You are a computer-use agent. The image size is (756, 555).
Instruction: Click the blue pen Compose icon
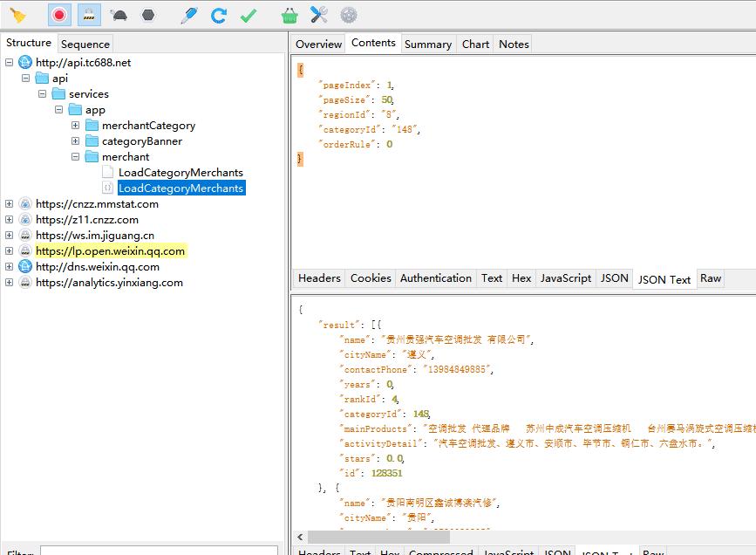click(189, 15)
